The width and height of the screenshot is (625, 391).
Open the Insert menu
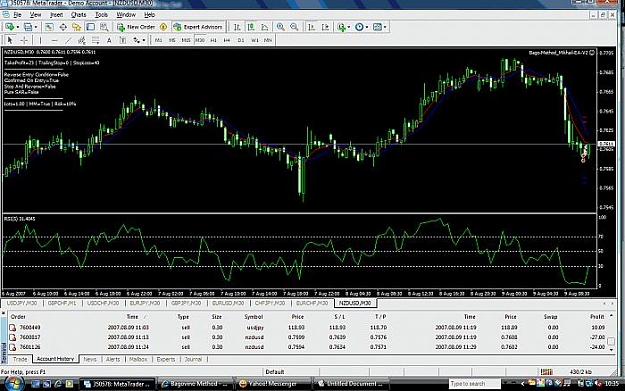[56, 15]
